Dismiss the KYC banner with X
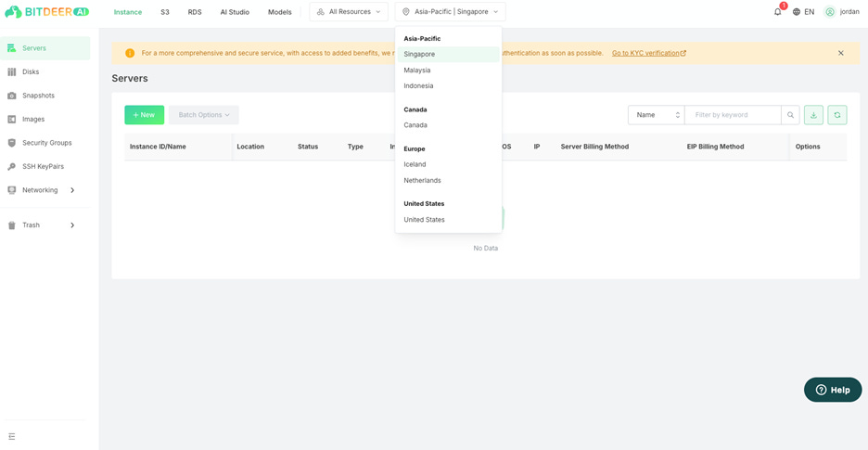This screenshot has width=868, height=450. click(x=841, y=53)
